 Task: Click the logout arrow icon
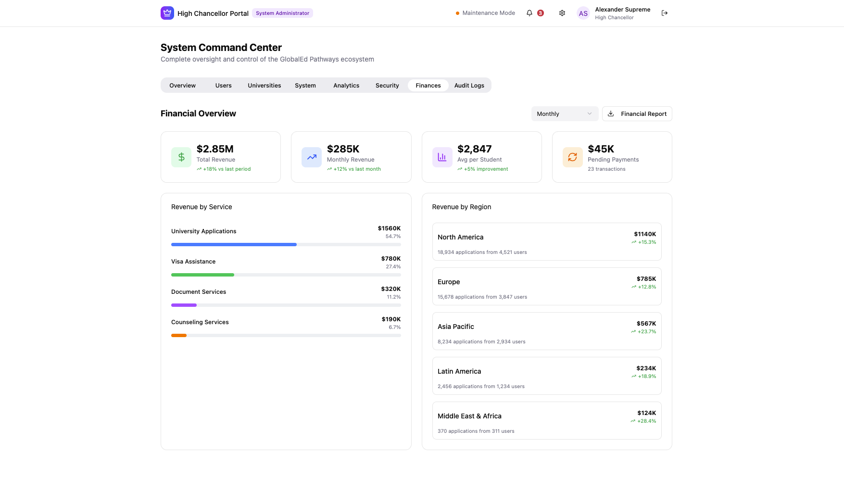pos(664,13)
